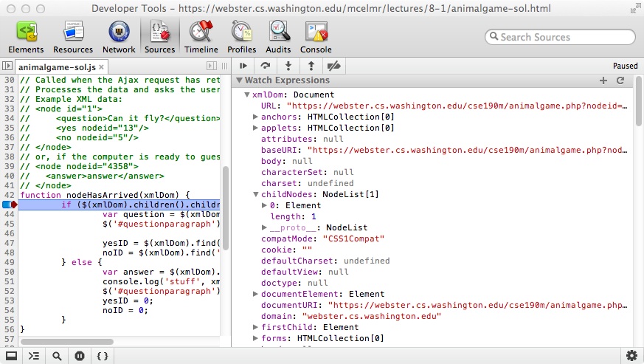The width and height of the screenshot is (644, 364).
Task: Click the console.log('stuff' line
Action: click(161, 281)
